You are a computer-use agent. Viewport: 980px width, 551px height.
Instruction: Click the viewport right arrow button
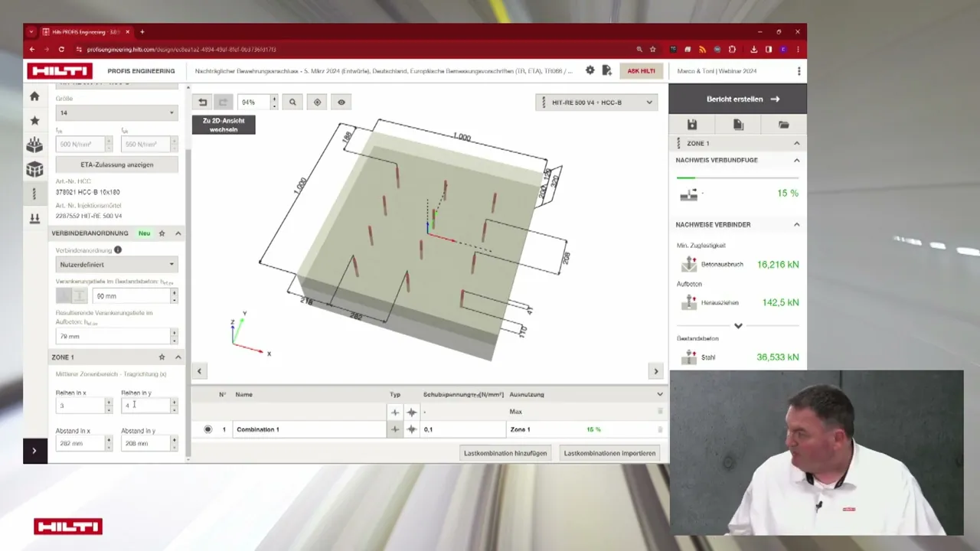pos(655,371)
